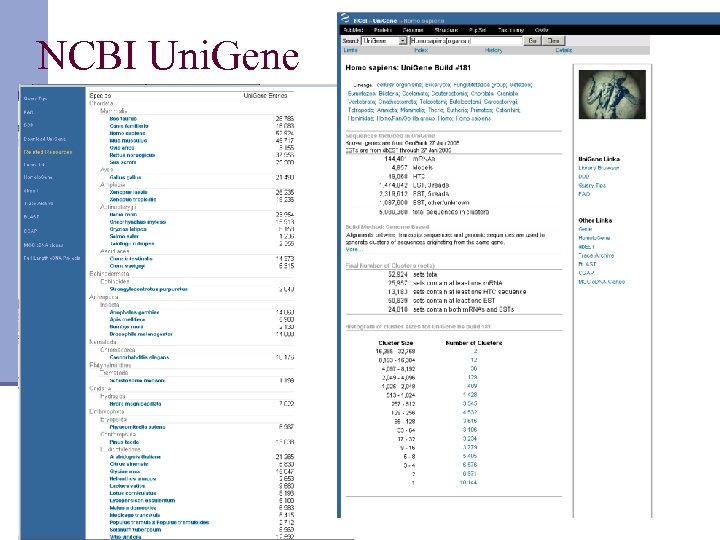
Task: Open Danio rerio species link
Action: pos(123,214)
